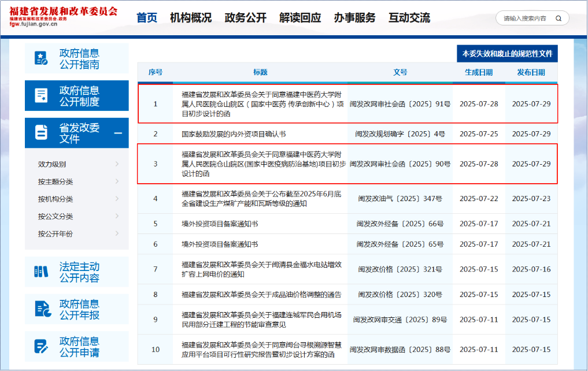The image size is (588, 371).
Task: Click the 政府信息公开申请 edit icon
Action: 42,346
